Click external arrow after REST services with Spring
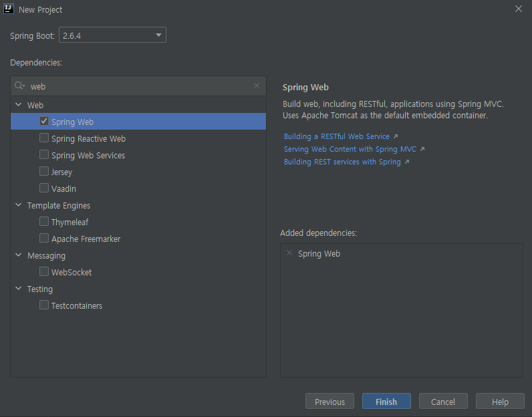The width and height of the screenshot is (532, 417). (x=407, y=162)
